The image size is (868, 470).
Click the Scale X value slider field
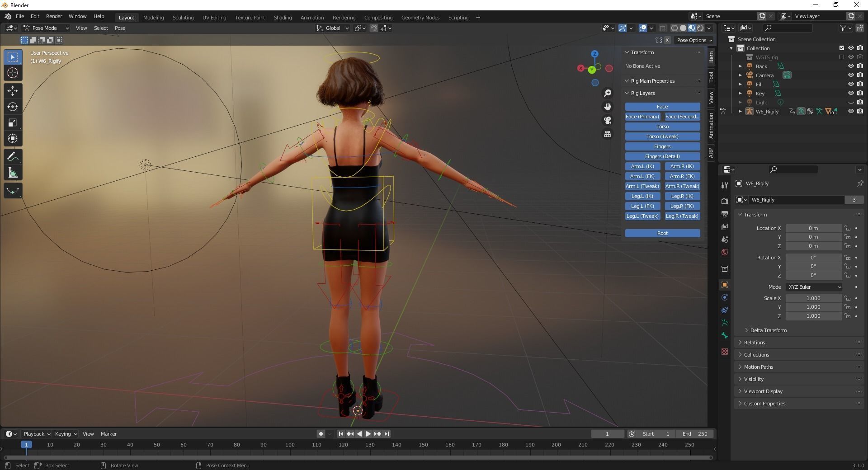pos(813,298)
